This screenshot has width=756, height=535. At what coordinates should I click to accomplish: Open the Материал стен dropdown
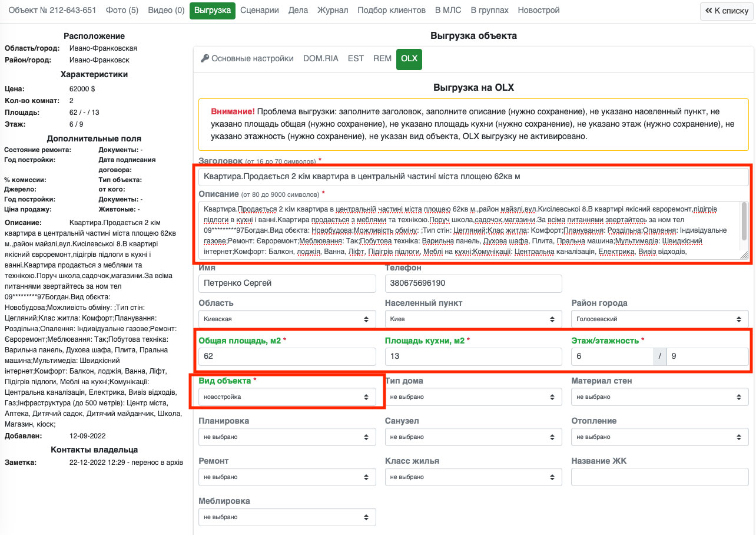point(660,397)
